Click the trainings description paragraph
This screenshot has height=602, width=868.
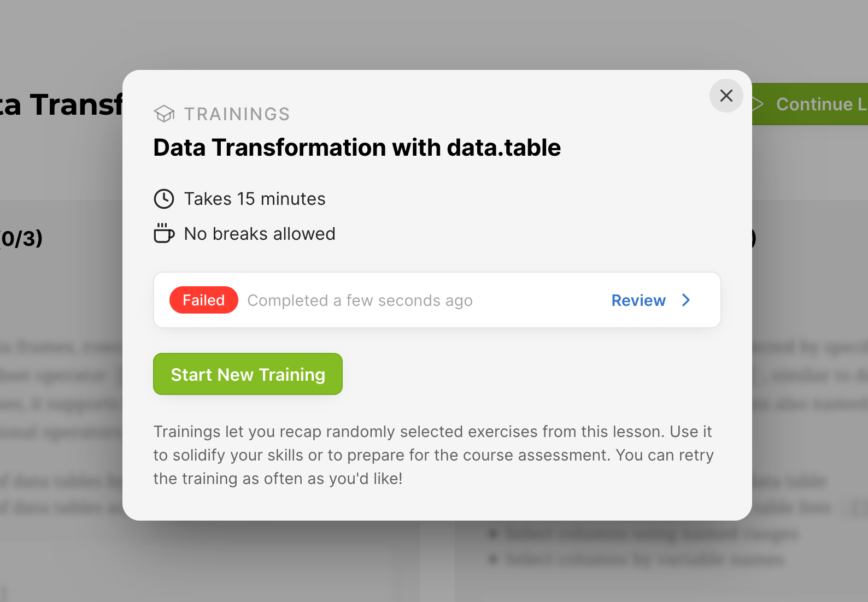pyautogui.click(x=433, y=455)
